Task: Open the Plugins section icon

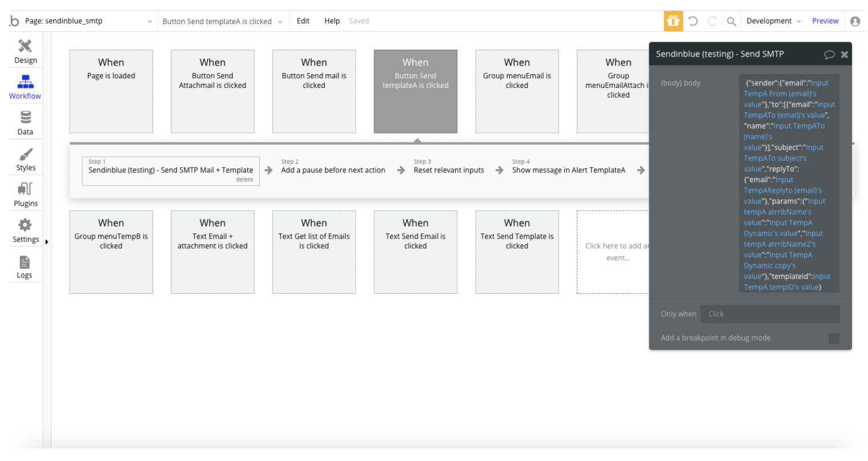Action: [25, 189]
